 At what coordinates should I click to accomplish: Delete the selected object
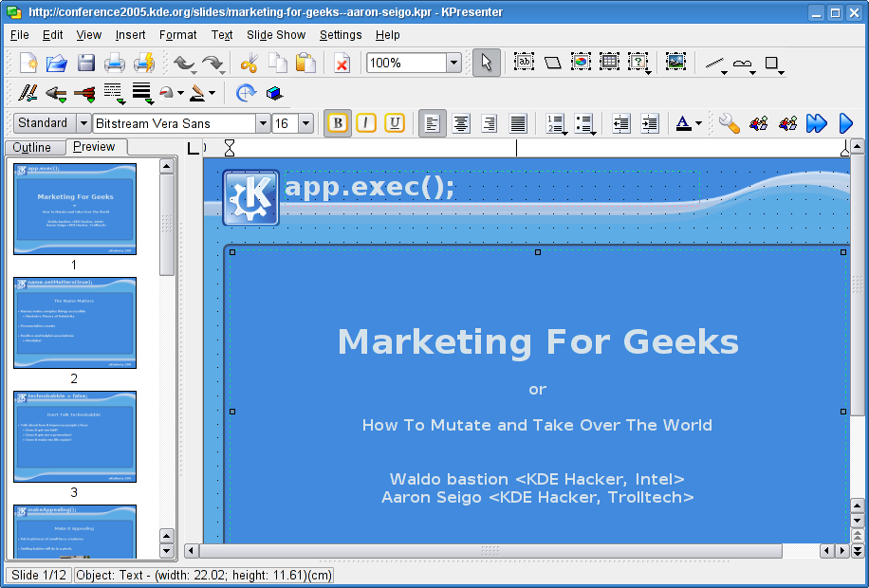coord(342,63)
